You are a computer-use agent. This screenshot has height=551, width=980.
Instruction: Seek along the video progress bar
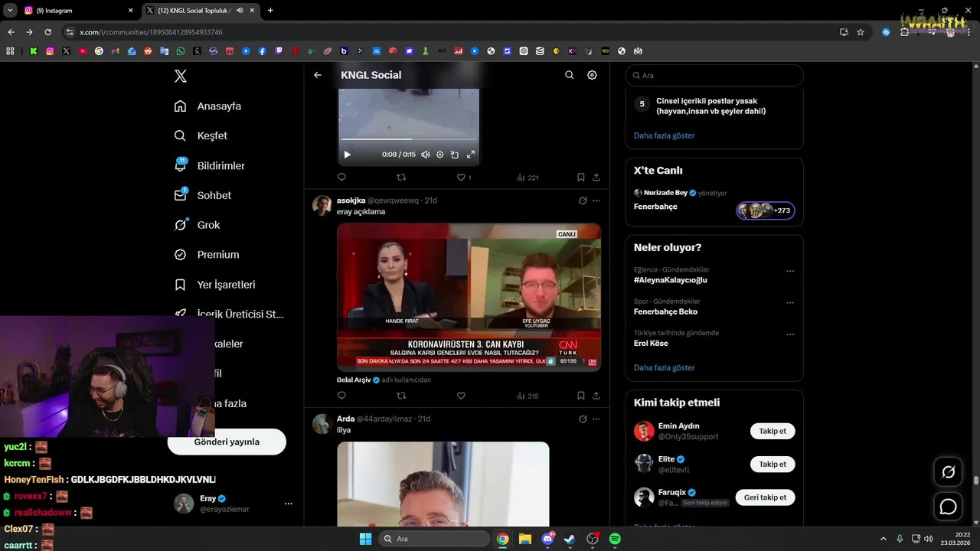(x=409, y=139)
